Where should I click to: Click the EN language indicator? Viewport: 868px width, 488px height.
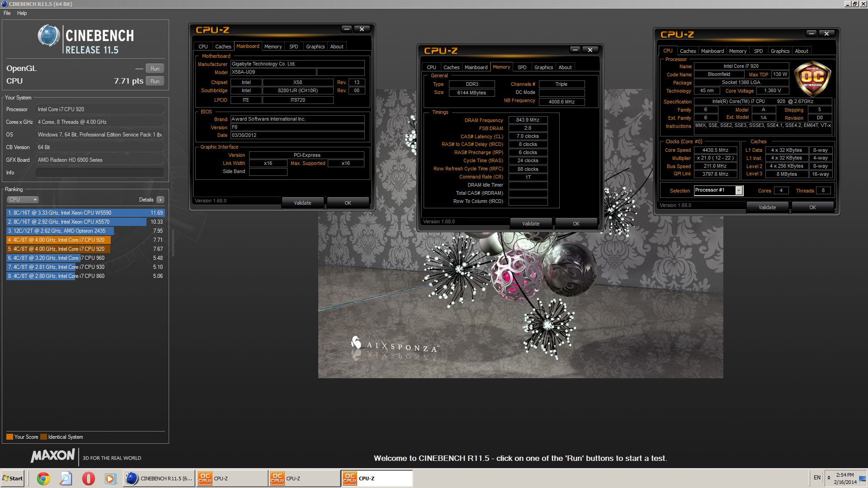pos(817,478)
